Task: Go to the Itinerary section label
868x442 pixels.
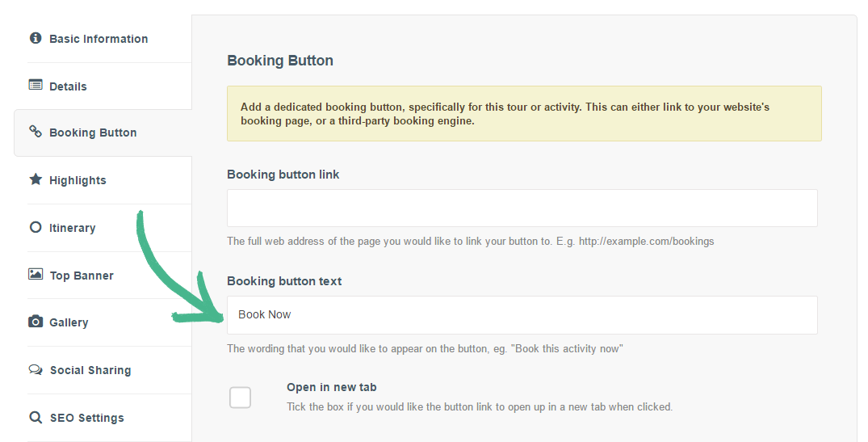Action: pos(73,228)
